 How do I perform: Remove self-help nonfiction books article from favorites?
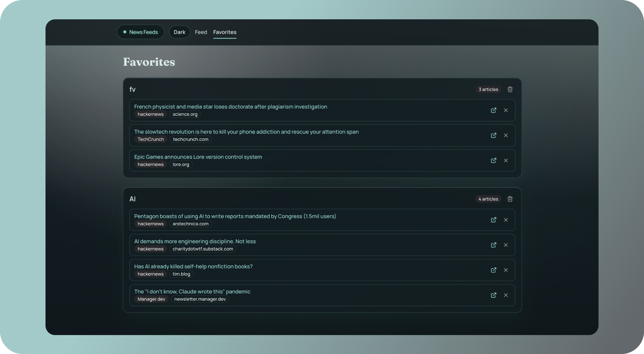point(506,270)
